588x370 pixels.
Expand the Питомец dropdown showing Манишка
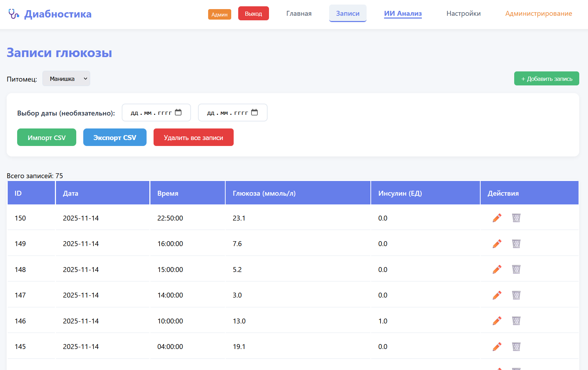[x=66, y=79]
